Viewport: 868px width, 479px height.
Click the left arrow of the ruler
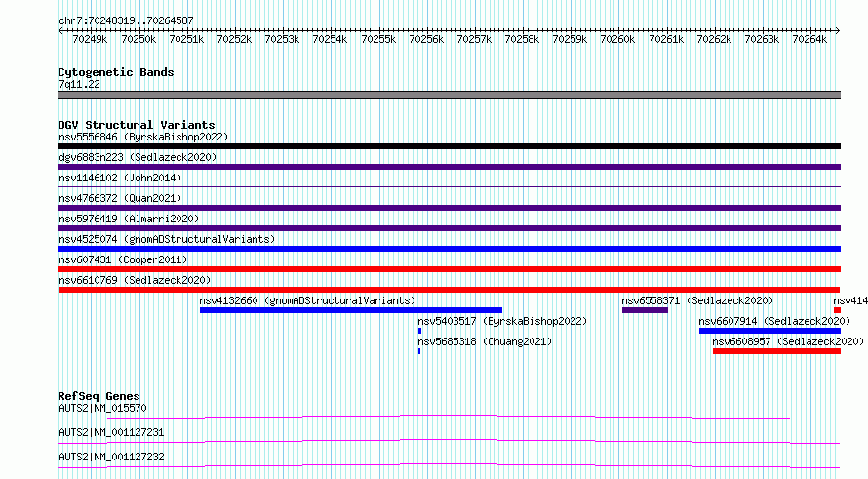[x=60, y=30]
